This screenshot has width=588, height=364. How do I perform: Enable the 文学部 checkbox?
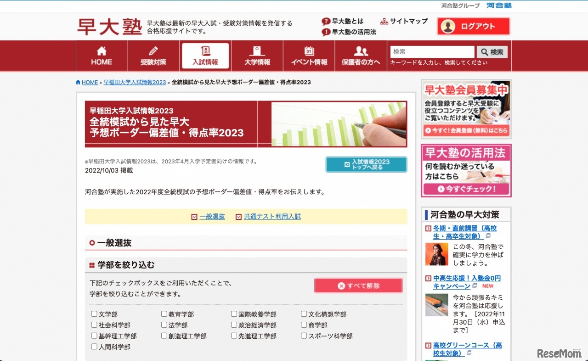pos(94,314)
